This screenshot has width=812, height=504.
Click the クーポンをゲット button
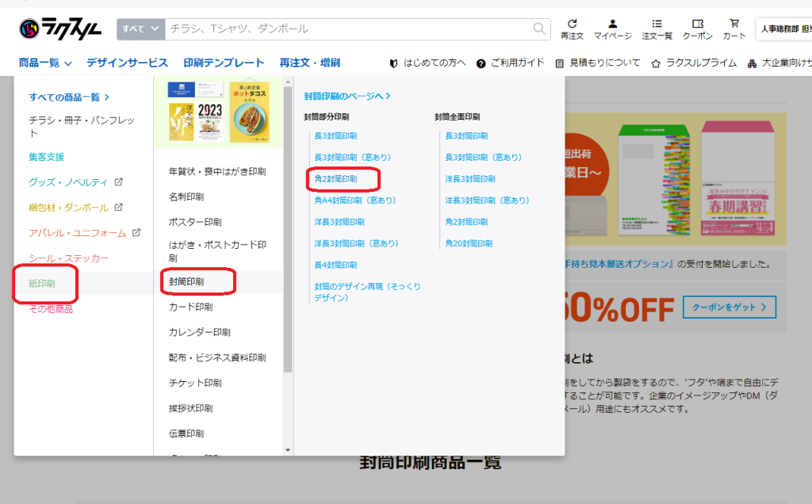pos(730,307)
